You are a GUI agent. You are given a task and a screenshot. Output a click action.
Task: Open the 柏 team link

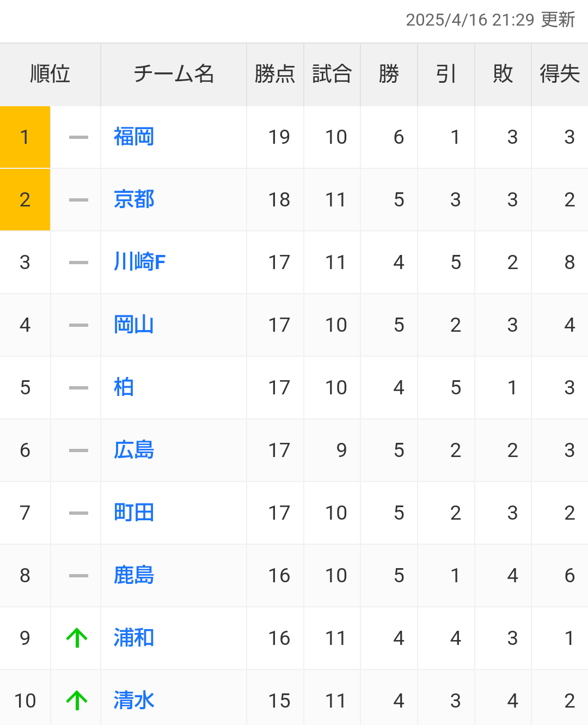[124, 387]
